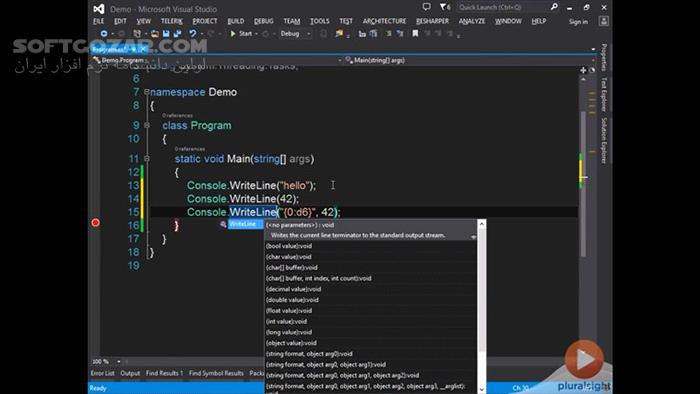Image resolution: width=700 pixels, height=394 pixels.
Task: Open the EDIT menu
Action: pos(120,21)
